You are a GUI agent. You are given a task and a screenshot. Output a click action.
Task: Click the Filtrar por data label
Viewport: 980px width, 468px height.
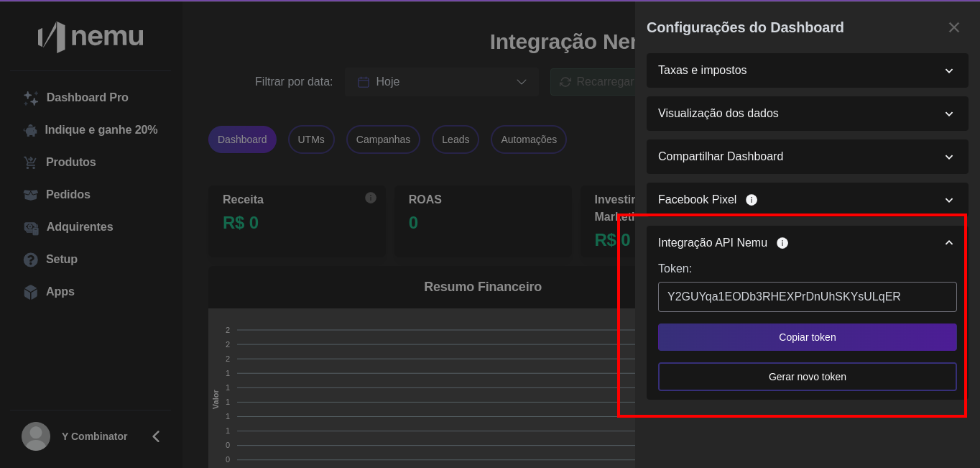(x=294, y=82)
